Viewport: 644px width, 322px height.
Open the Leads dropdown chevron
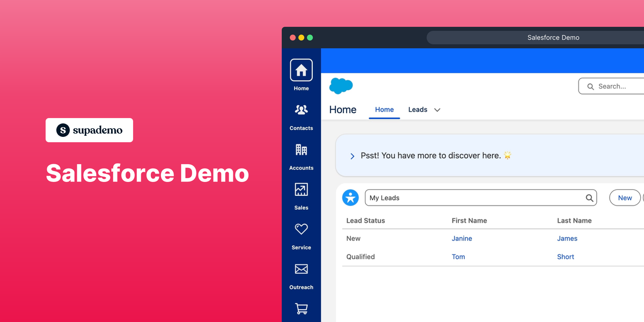(x=437, y=109)
